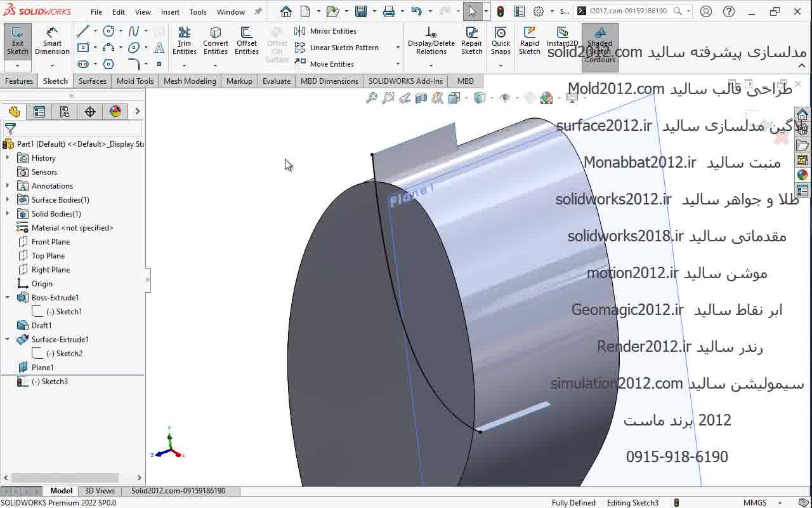This screenshot has height=508, width=812.
Task: Open the Insert menu
Action: tap(170, 12)
